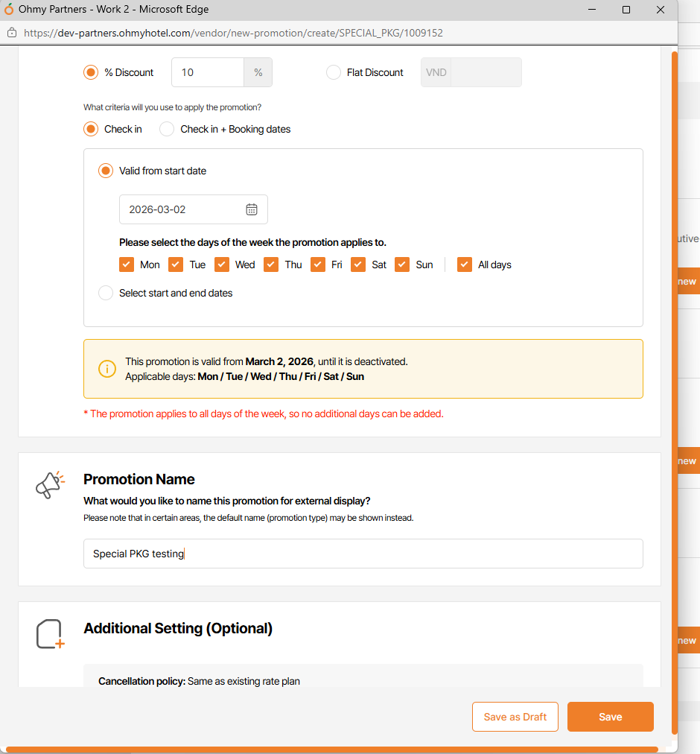Screen dimensions: 700x754
Task: Choose Check in + Booking dates criteria
Action: pos(167,129)
